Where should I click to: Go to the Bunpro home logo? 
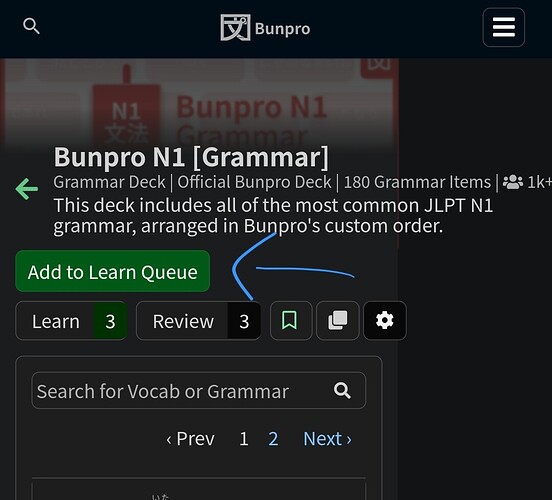265,28
